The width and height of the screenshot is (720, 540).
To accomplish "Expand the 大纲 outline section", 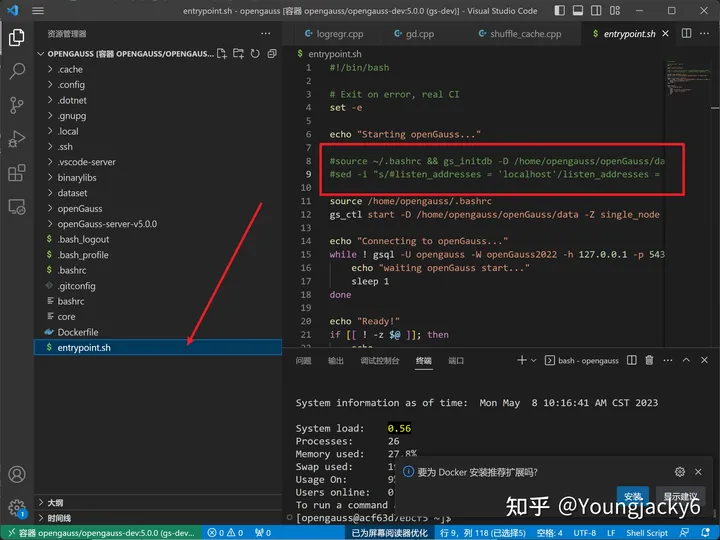I will pos(158,503).
